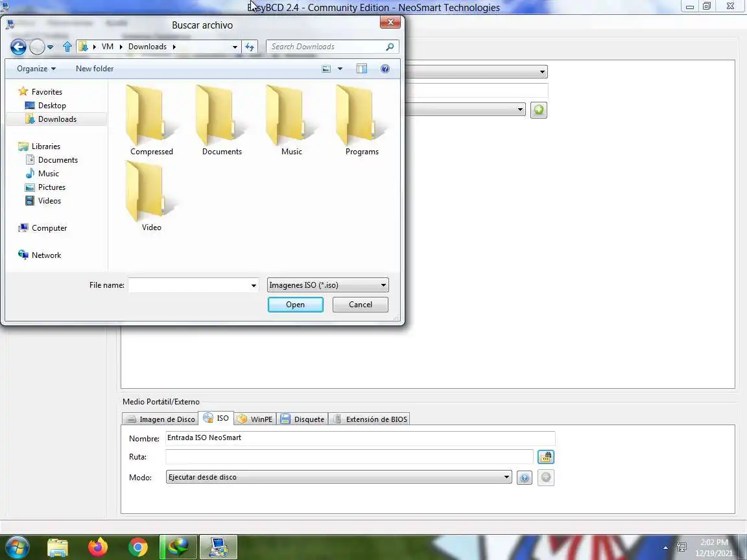The height and width of the screenshot is (560, 747).
Task: Open the Help icon in the file dialog
Action: pyautogui.click(x=385, y=69)
